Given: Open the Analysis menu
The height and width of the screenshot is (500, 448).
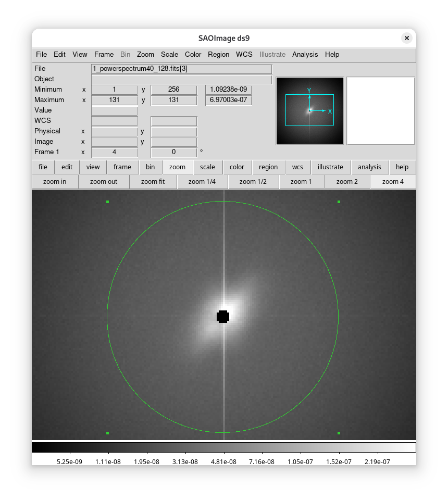Looking at the screenshot, I should coord(305,54).
